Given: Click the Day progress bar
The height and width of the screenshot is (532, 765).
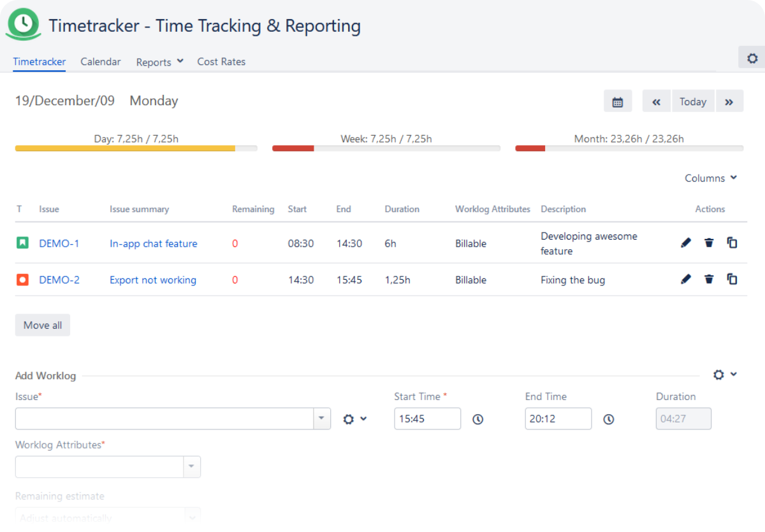Looking at the screenshot, I should pos(136,148).
